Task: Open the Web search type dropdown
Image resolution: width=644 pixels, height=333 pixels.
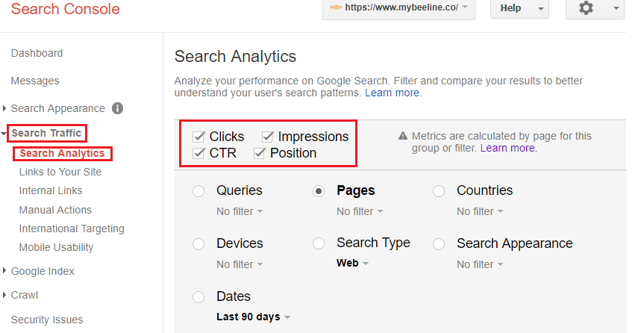Action: click(x=352, y=263)
